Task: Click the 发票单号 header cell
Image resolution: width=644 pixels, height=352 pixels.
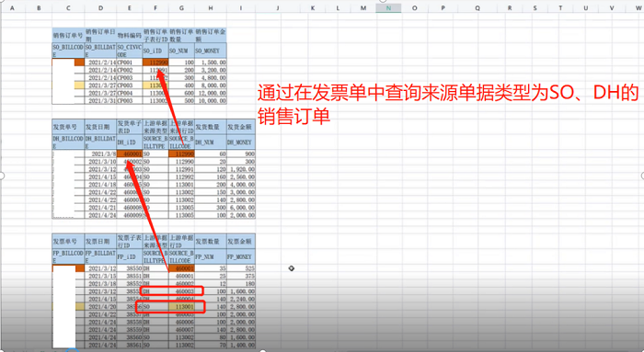Action: click(x=68, y=241)
